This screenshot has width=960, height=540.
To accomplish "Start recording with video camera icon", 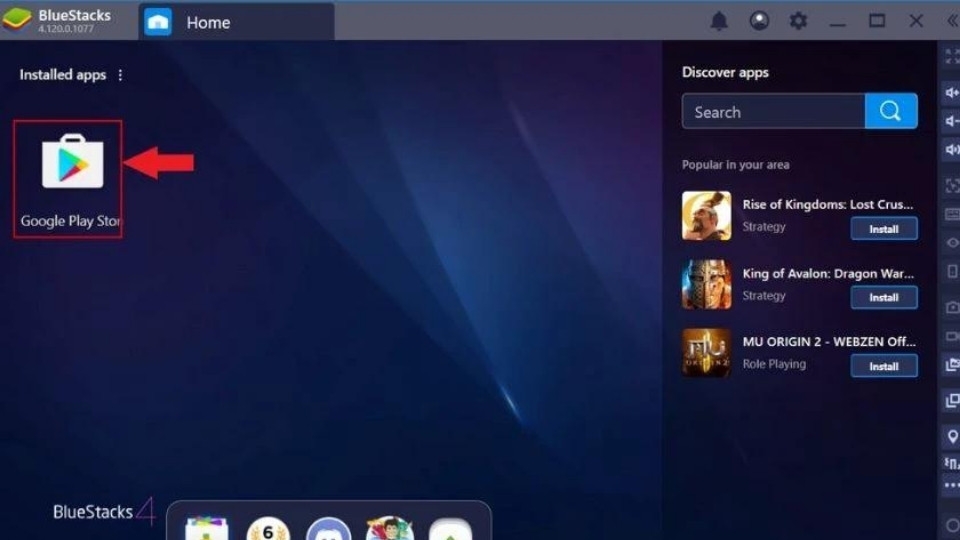I will pyautogui.click(x=952, y=337).
